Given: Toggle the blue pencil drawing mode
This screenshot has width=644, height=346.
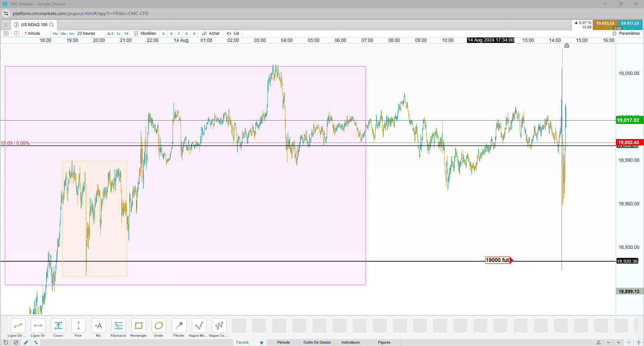Looking at the screenshot, I should 26,342.
